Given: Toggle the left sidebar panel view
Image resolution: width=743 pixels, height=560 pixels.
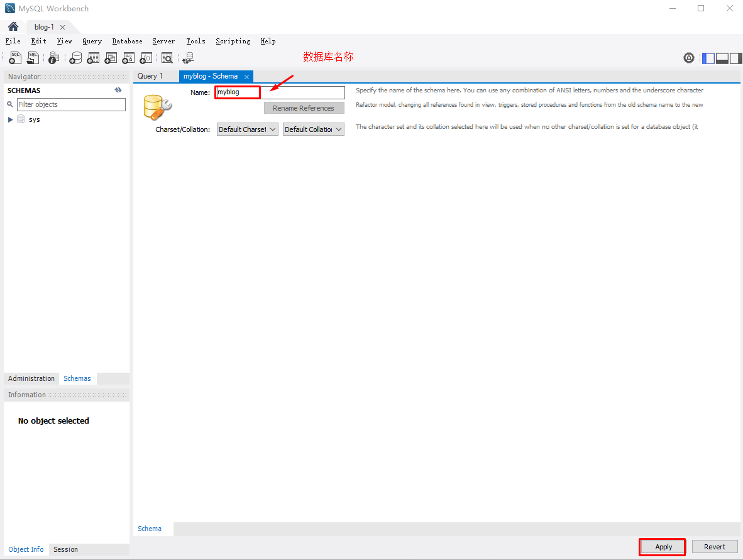Looking at the screenshot, I should pyautogui.click(x=708, y=58).
